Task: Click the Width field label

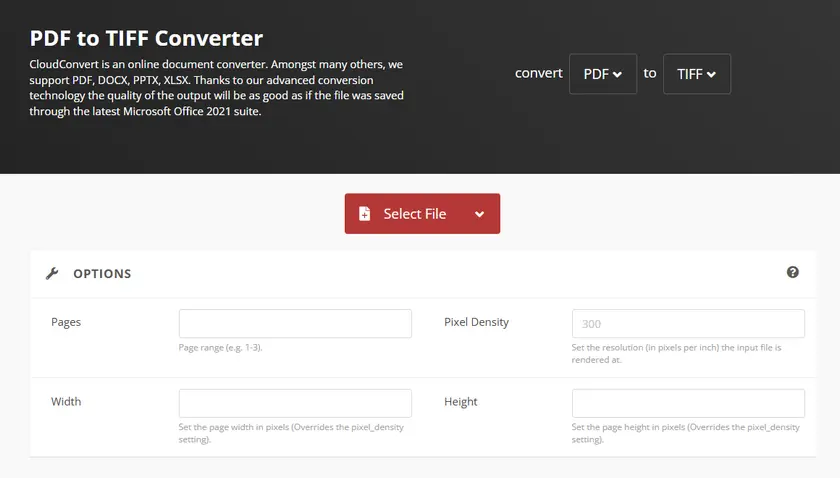Action: coord(66,402)
